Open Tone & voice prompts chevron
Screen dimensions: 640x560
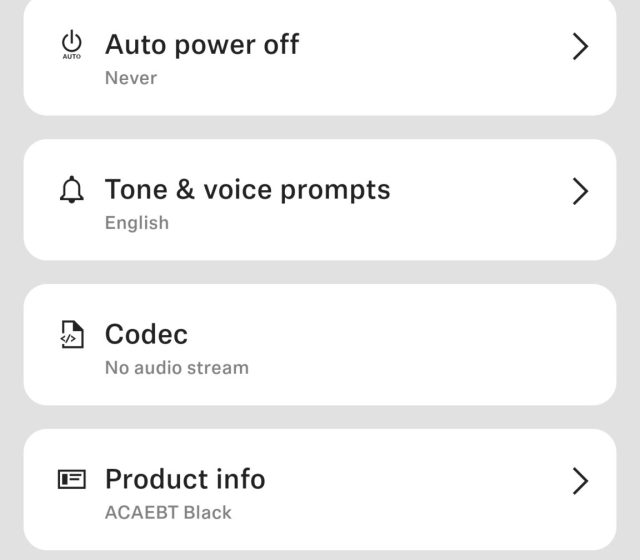580,191
